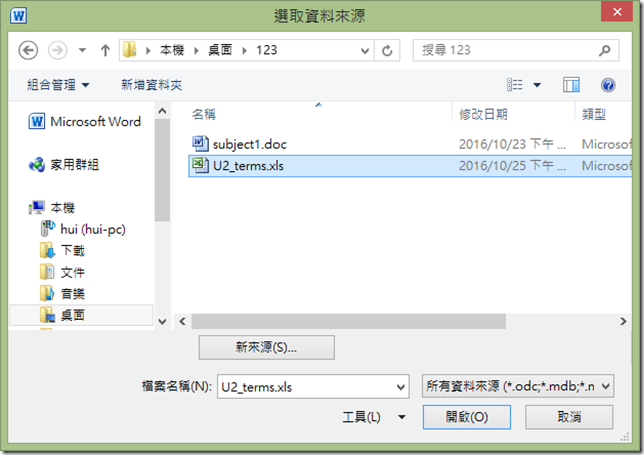Screen dimensions: 644x455
Task: Go up one folder level
Action: click(x=105, y=51)
